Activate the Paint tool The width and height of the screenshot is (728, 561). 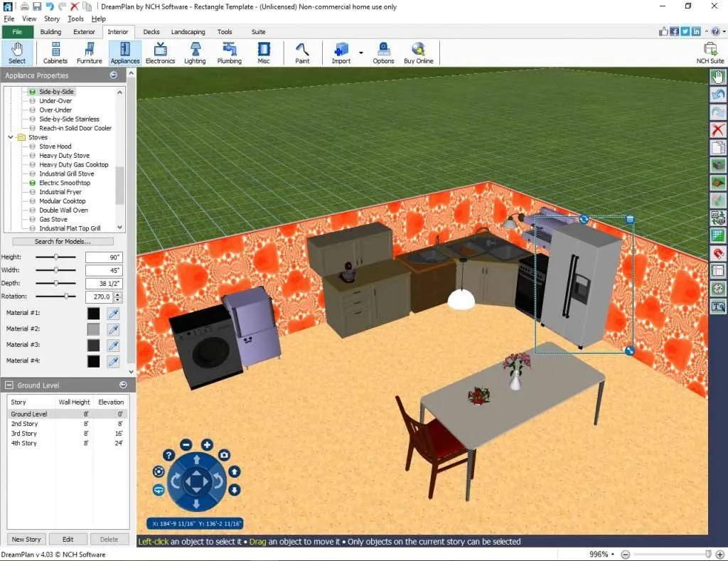[301, 52]
